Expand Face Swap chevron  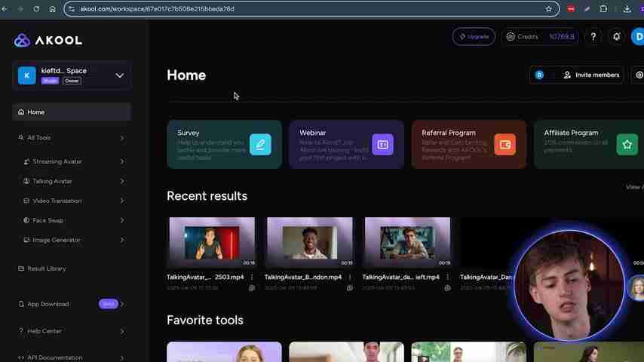point(122,220)
